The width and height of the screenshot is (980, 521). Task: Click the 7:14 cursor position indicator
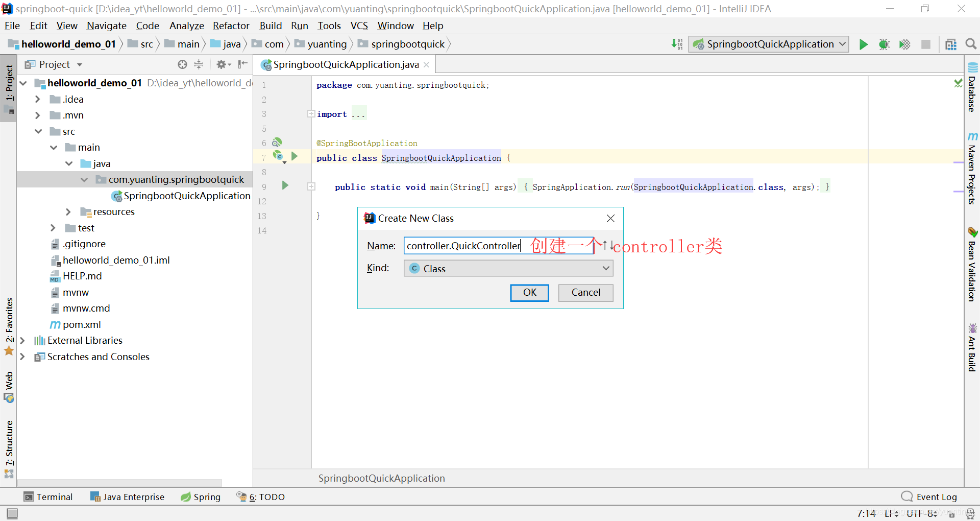click(x=866, y=513)
